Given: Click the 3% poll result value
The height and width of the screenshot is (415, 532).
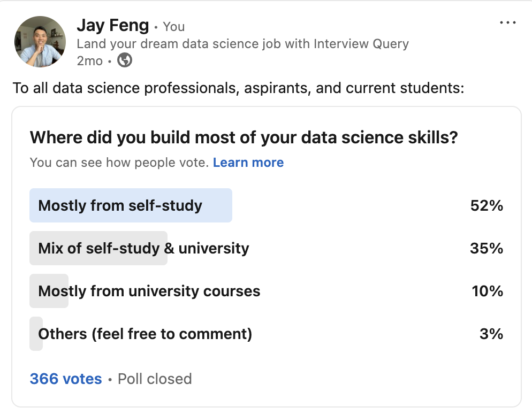Looking at the screenshot, I should [491, 334].
